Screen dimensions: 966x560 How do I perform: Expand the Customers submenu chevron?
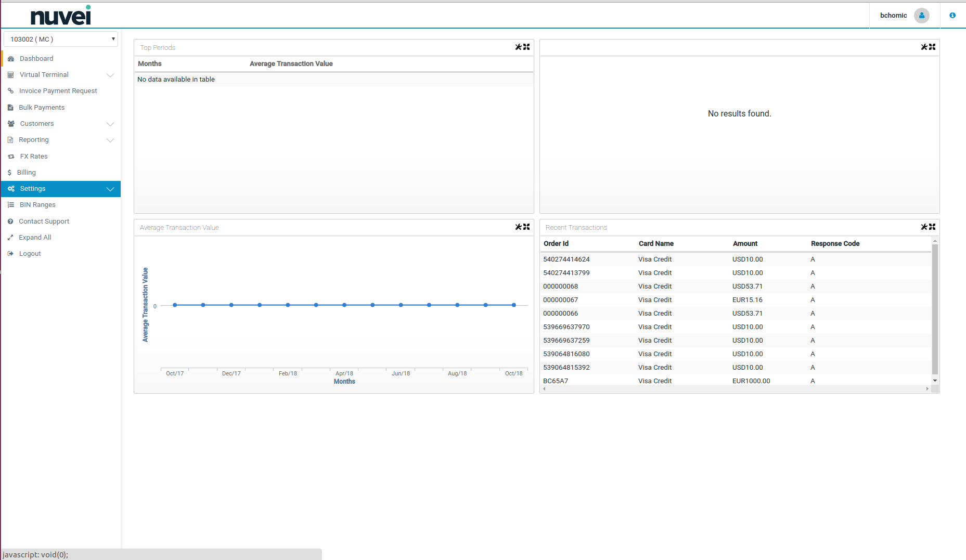tap(110, 124)
